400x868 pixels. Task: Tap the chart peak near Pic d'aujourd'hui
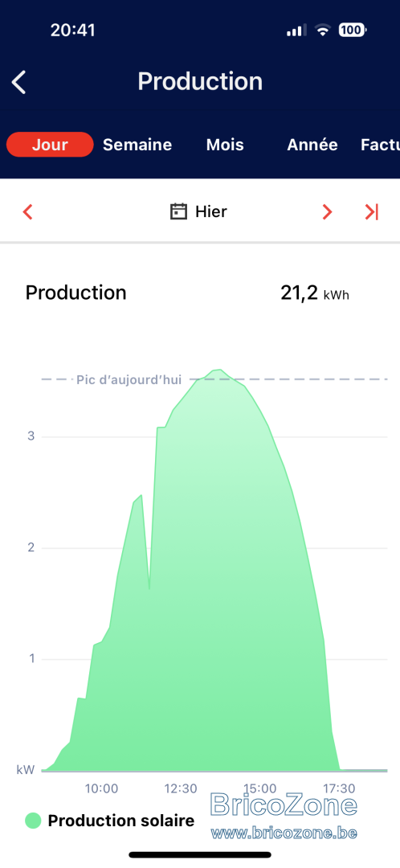(219, 370)
